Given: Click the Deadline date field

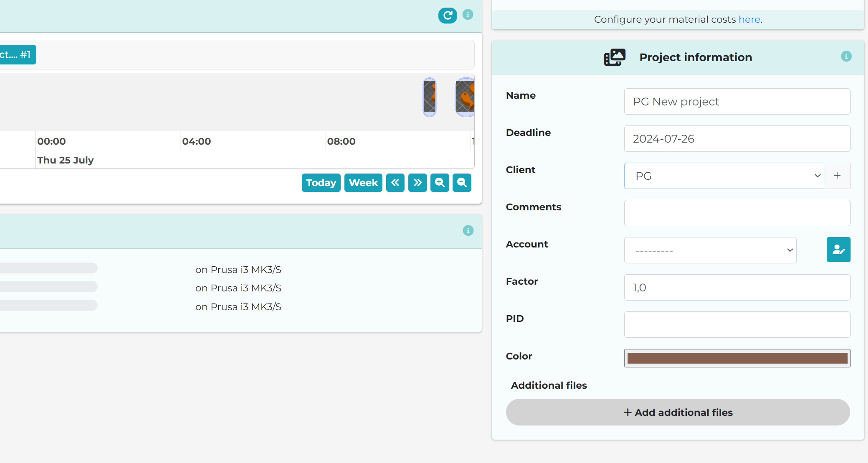Looking at the screenshot, I should [x=737, y=139].
